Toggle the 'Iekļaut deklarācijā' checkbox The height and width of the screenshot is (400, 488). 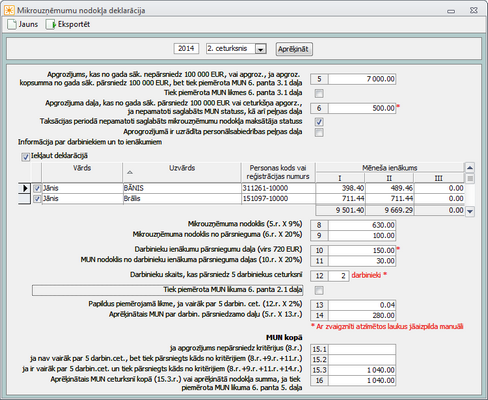[25, 157]
